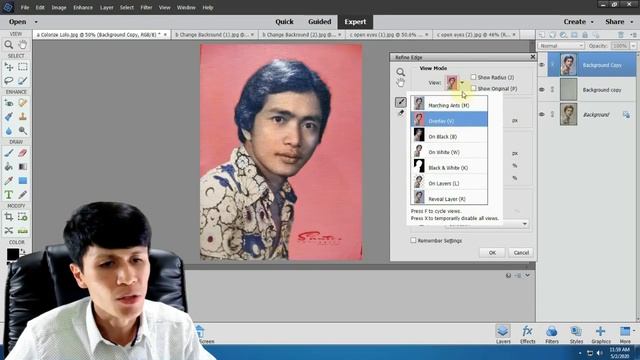The image size is (640, 360).
Task: Select the Crop tool
Action: 9,217
